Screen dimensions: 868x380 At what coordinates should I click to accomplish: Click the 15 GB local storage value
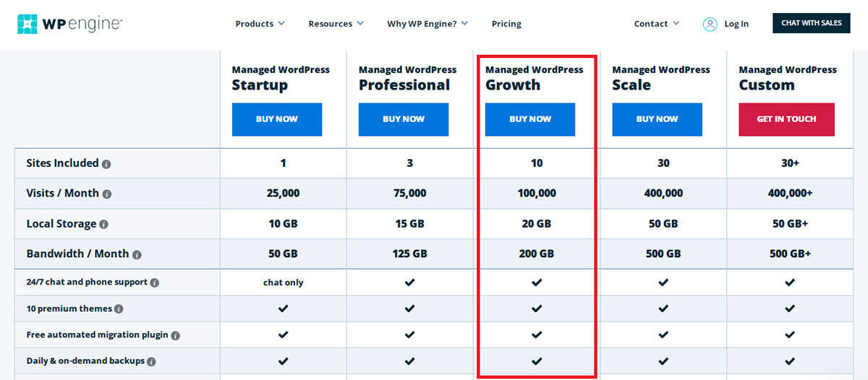409,224
